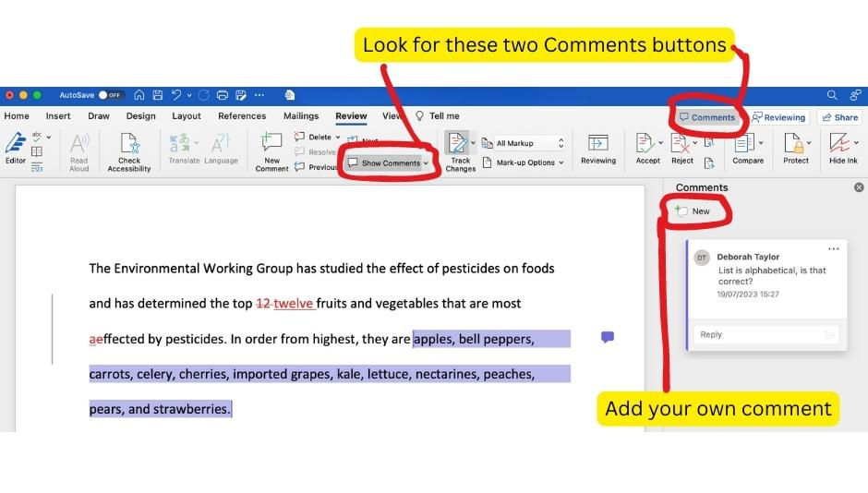Image resolution: width=868 pixels, height=493 pixels.
Task: Open the Track Changes dropdown arrow
Action: pyautogui.click(x=473, y=143)
